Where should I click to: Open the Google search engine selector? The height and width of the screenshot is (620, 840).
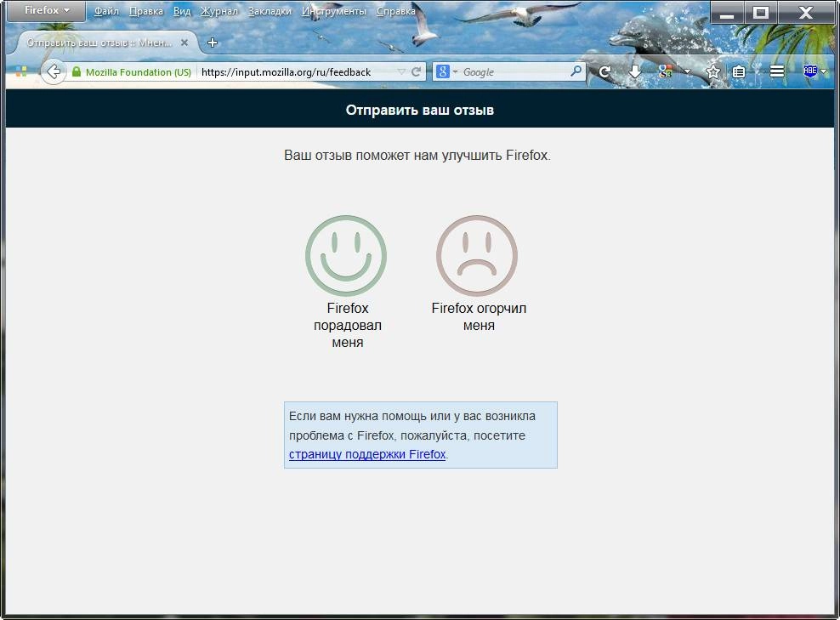tap(446, 71)
